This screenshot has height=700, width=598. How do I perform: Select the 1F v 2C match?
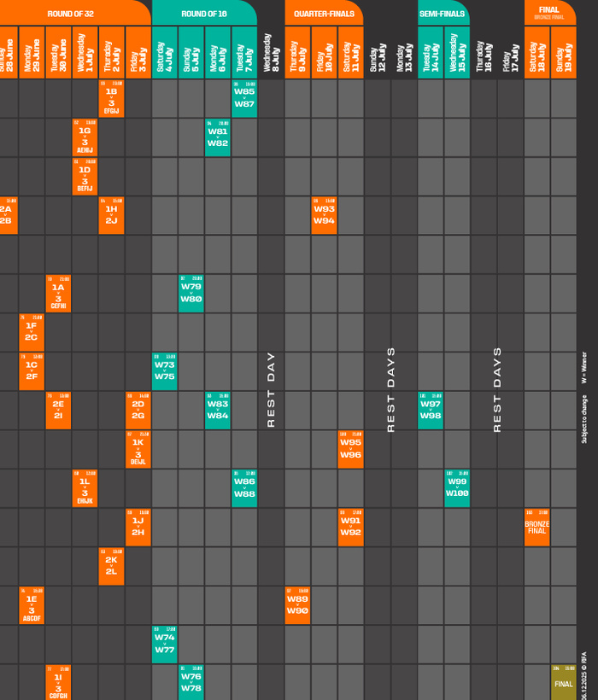(x=31, y=331)
